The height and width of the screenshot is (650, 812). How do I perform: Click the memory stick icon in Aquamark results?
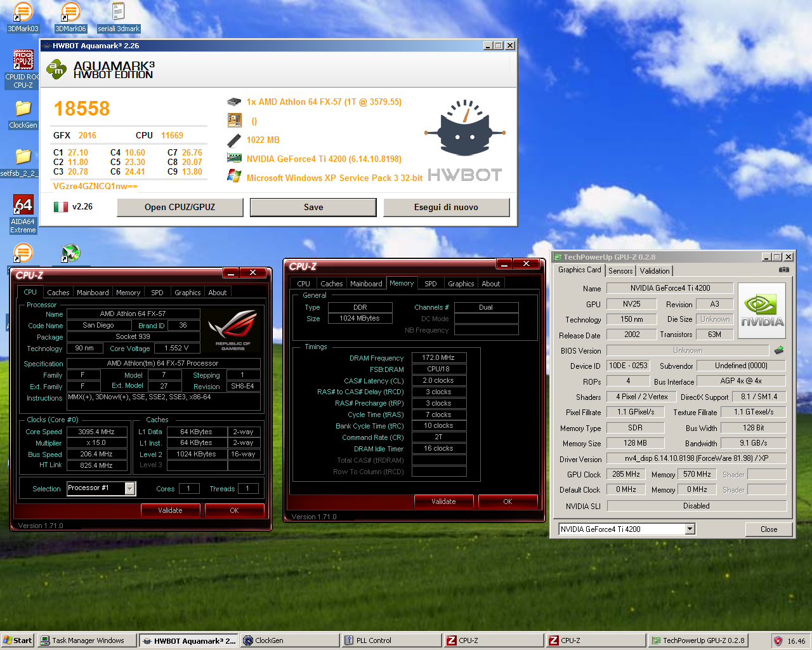[234, 140]
